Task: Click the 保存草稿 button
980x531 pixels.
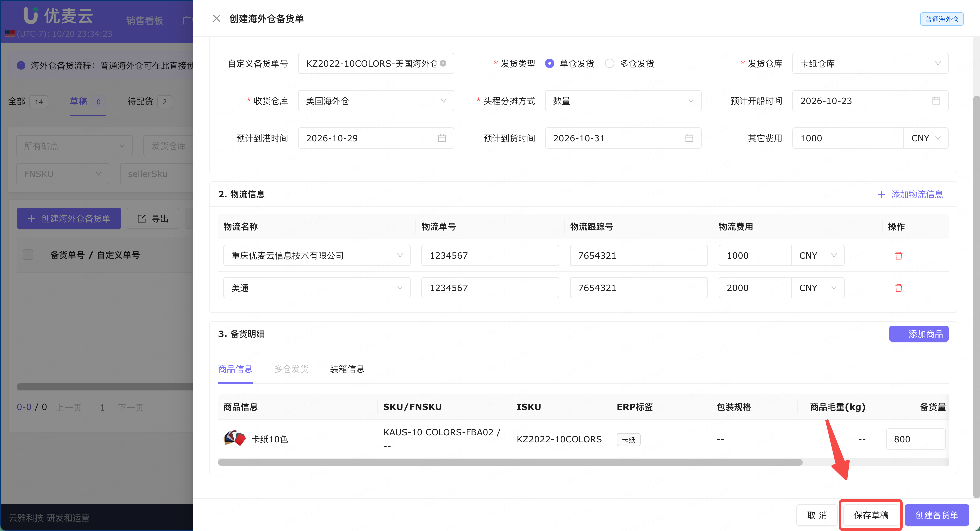Action: coord(871,515)
